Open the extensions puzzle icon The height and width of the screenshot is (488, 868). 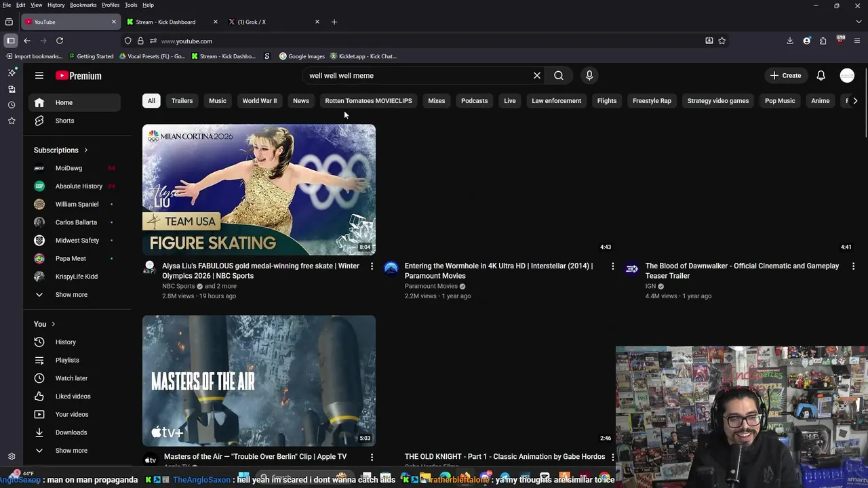[823, 41]
